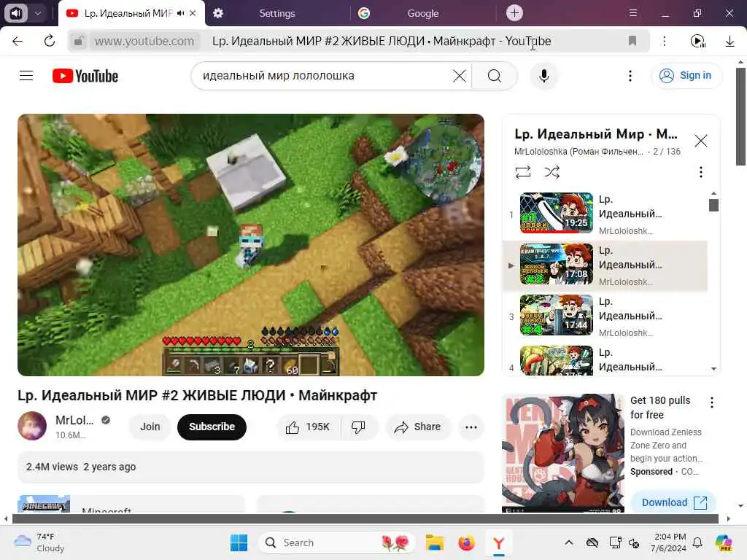Click the video player area
This screenshot has height=560, width=747.
pyautogui.click(x=251, y=245)
